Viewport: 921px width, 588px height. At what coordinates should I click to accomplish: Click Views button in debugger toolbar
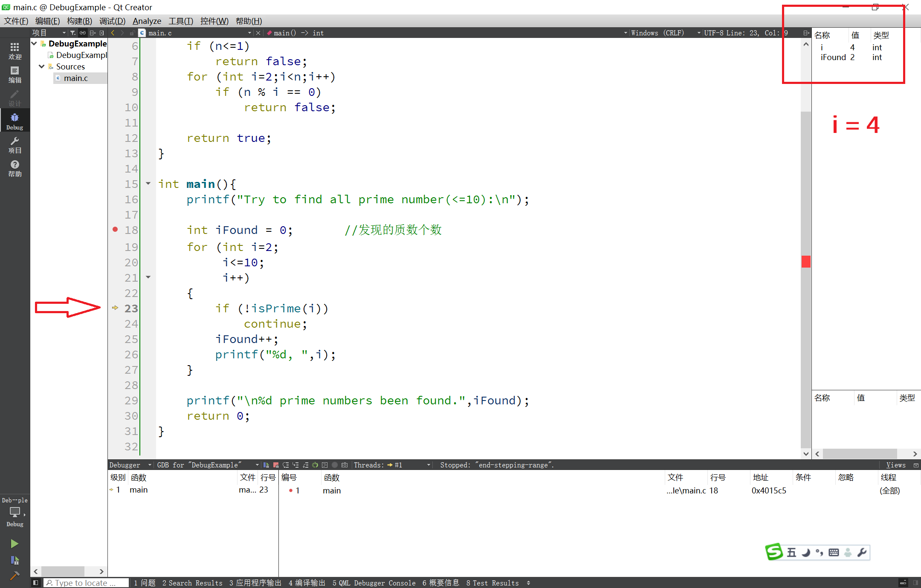[896, 465]
